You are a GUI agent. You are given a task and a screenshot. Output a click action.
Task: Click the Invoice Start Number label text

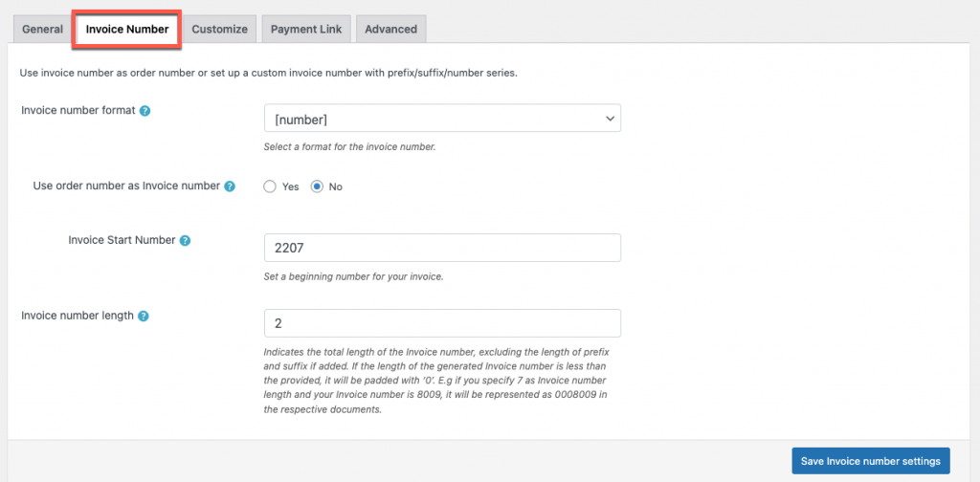pyautogui.click(x=122, y=240)
